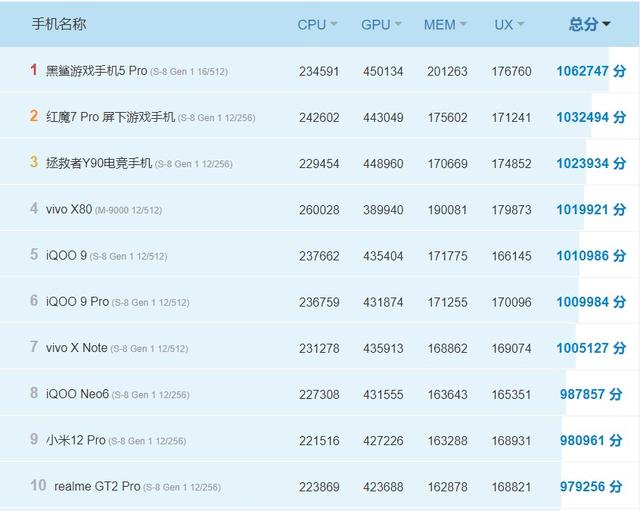Sort the ranking by CPU score
Viewport: 640px width, 511px height.
(317, 25)
